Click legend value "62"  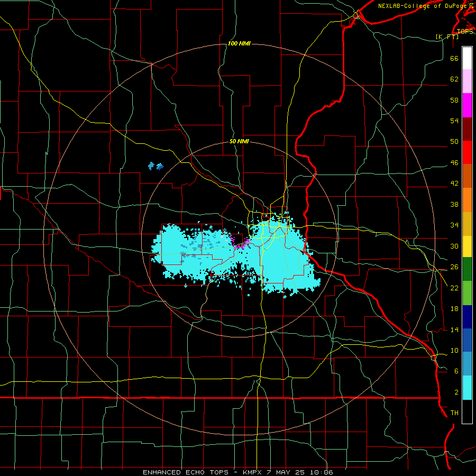click(x=454, y=79)
